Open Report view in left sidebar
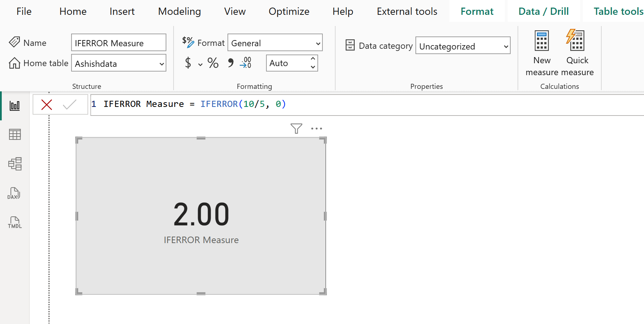644x324 pixels. pos(14,106)
